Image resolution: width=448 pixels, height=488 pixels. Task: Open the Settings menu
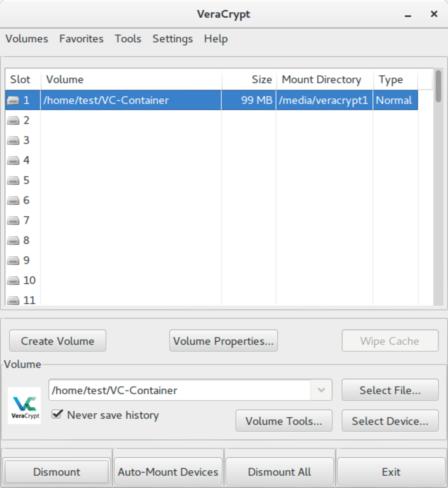(x=172, y=39)
